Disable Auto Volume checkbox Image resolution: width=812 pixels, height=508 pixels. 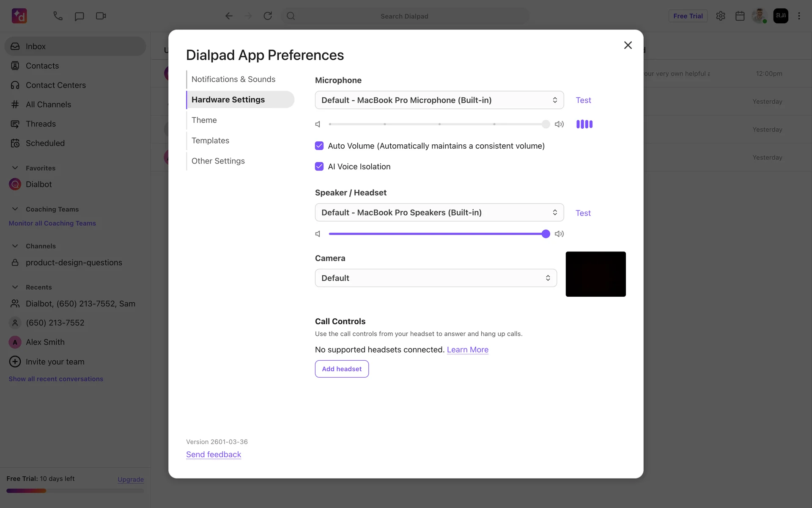[x=319, y=146]
